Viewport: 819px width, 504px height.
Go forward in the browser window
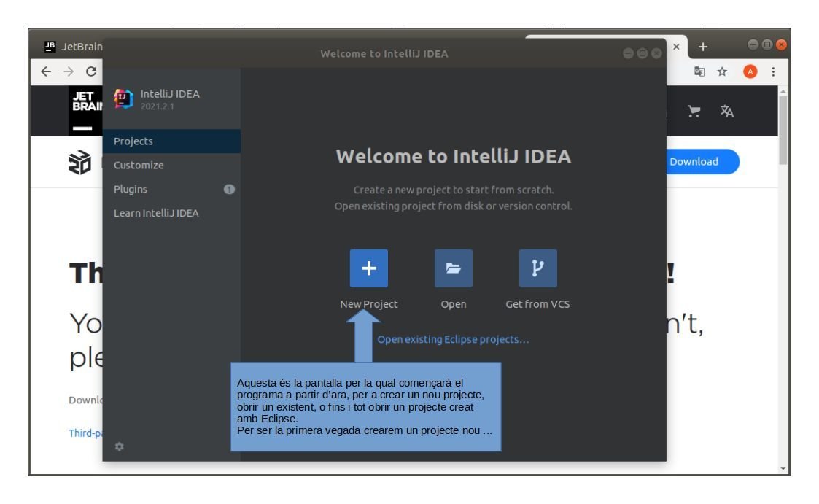69,71
